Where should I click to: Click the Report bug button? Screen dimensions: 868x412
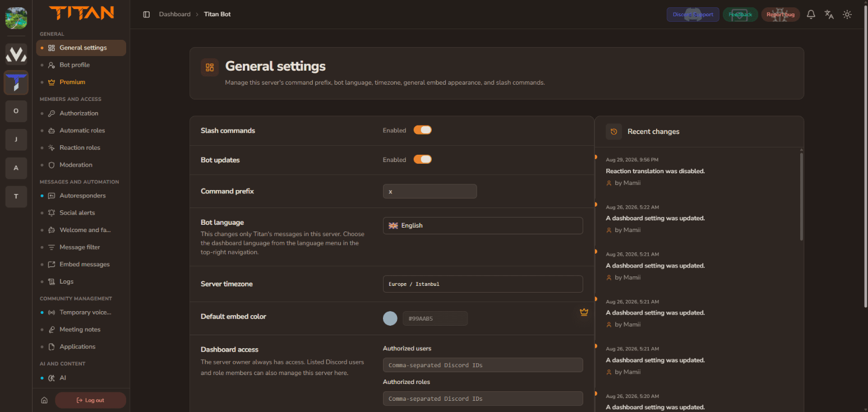tap(781, 15)
